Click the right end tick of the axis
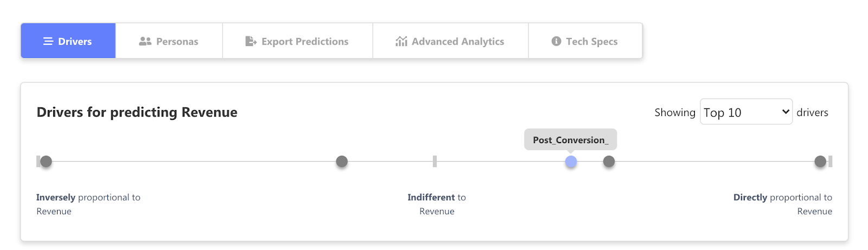The height and width of the screenshot is (250, 868). pyautogui.click(x=830, y=161)
